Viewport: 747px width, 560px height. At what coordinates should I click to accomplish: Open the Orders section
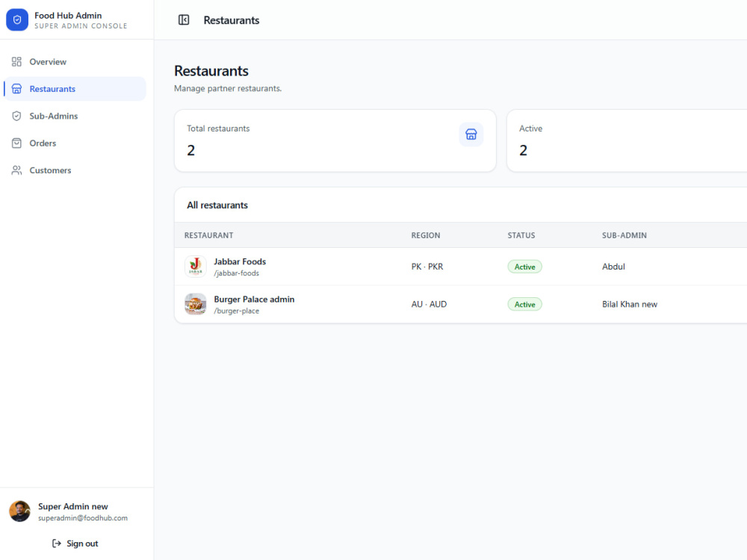click(75, 143)
